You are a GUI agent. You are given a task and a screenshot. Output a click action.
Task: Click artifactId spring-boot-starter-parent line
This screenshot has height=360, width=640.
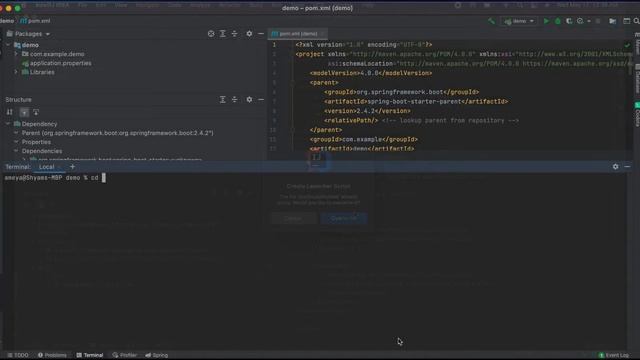(416, 102)
